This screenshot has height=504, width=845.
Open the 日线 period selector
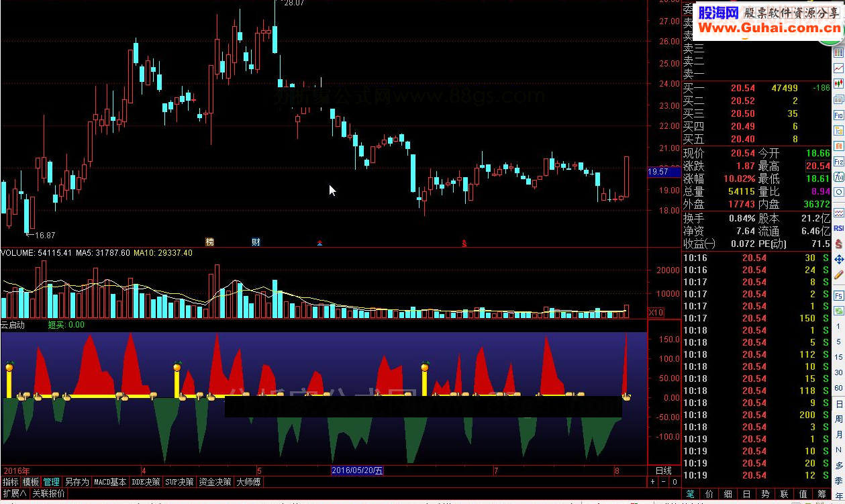point(663,470)
